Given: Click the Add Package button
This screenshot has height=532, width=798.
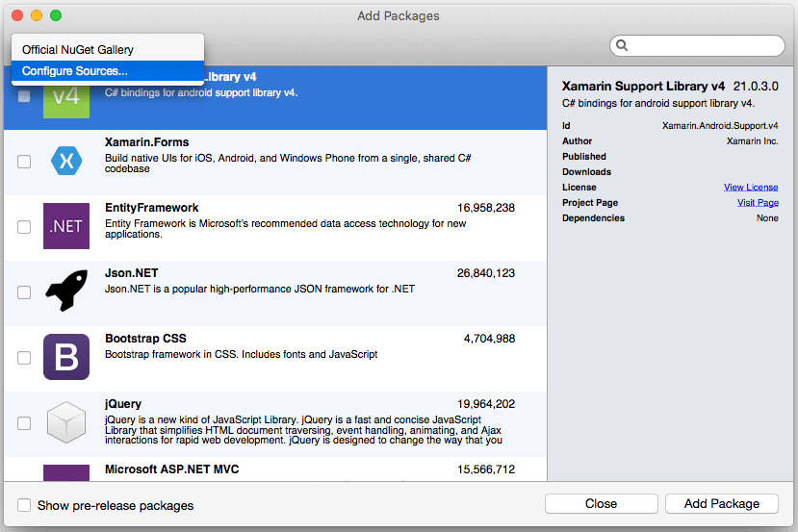Looking at the screenshot, I should click(722, 503).
